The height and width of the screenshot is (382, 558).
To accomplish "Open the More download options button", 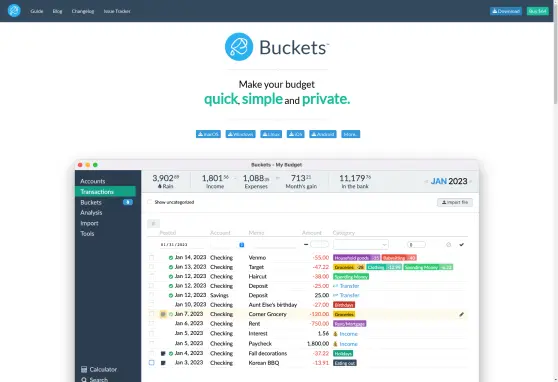I will [x=351, y=134].
